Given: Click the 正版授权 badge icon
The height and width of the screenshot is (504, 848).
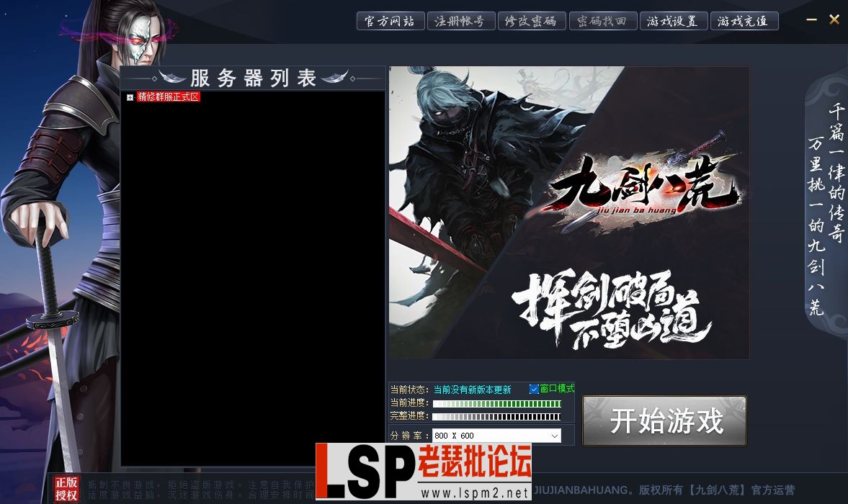Looking at the screenshot, I should tap(66, 489).
